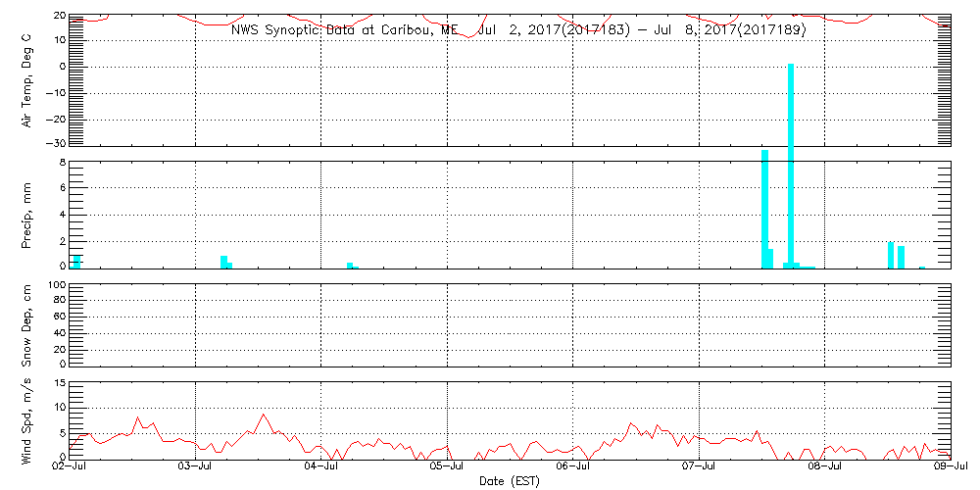980x490 pixels.
Task: Select the 07-Jul date tick label
Action: [699, 468]
